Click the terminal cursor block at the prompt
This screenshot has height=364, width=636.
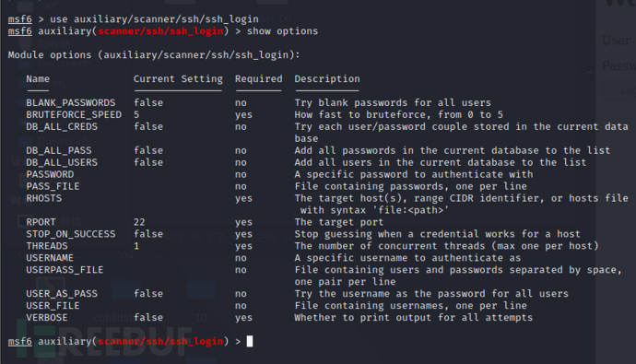click(x=250, y=341)
